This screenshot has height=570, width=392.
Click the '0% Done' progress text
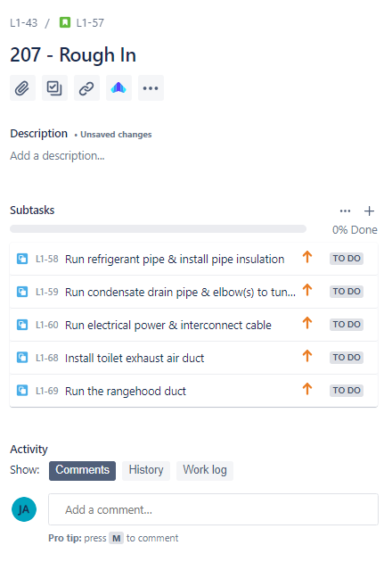click(355, 230)
